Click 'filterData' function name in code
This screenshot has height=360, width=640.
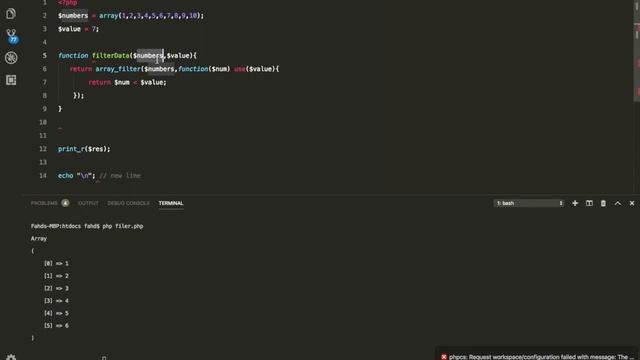pos(111,56)
